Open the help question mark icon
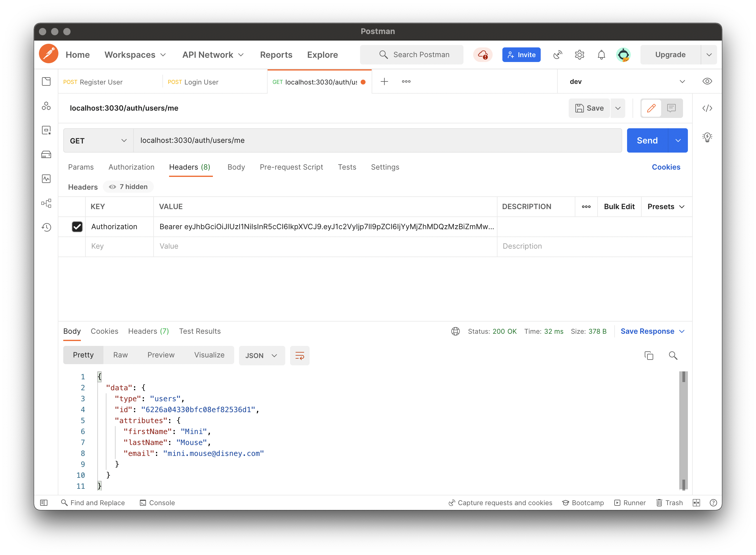756x555 pixels. click(713, 503)
